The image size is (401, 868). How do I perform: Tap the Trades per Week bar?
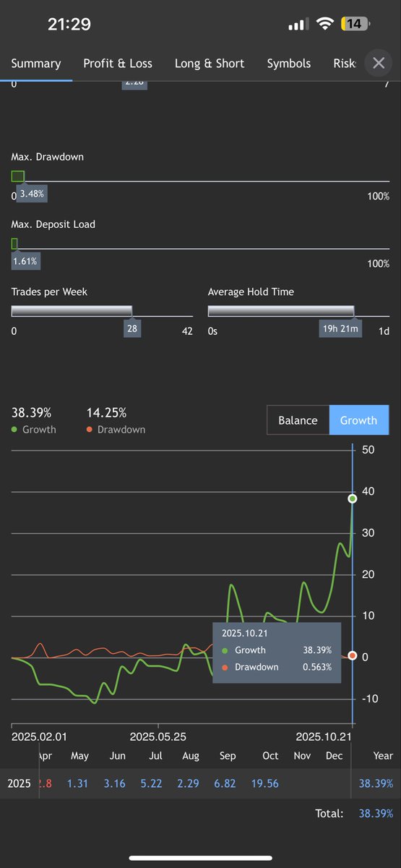[72, 311]
